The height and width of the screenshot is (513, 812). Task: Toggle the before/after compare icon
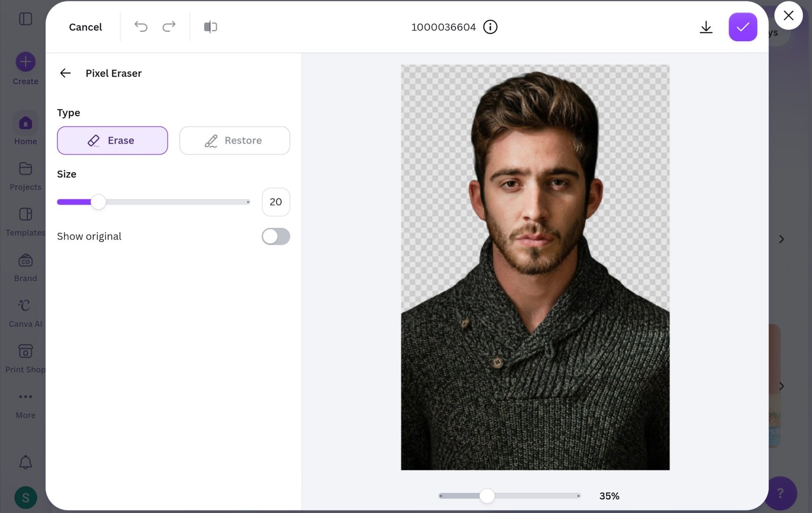coord(210,26)
